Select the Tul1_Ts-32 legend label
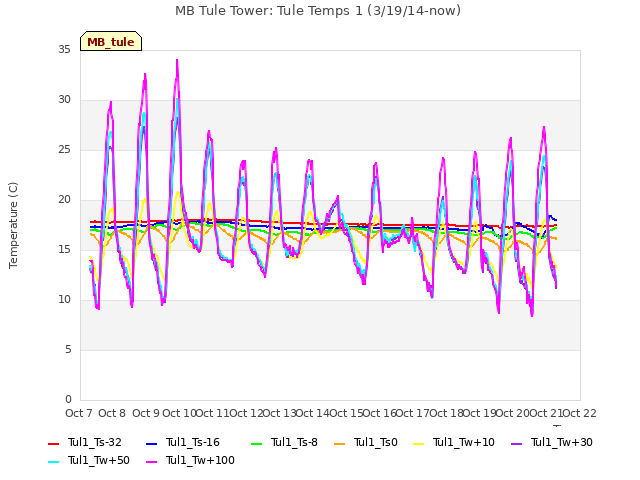The width and height of the screenshot is (640, 480). 95,442
